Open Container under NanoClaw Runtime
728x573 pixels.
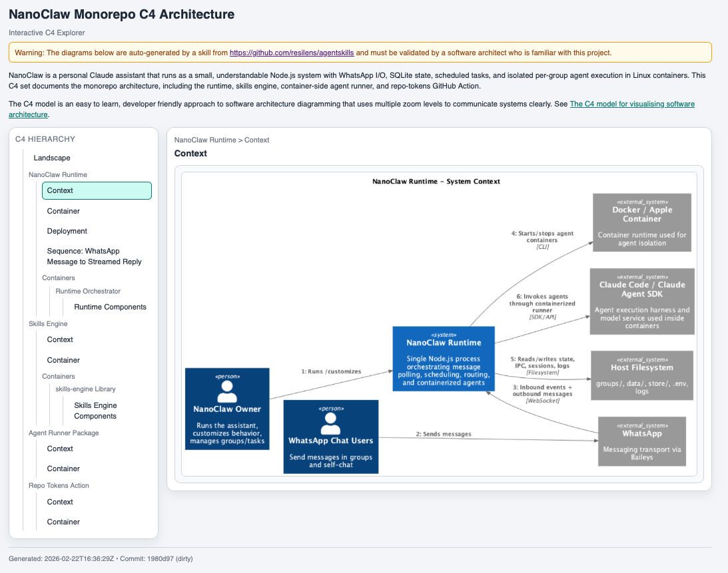point(63,211)
